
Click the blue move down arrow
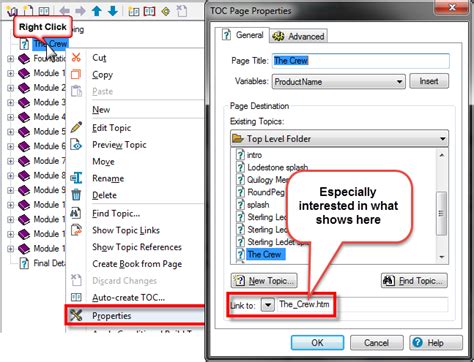pyautogui.click(x=113, y=11)
